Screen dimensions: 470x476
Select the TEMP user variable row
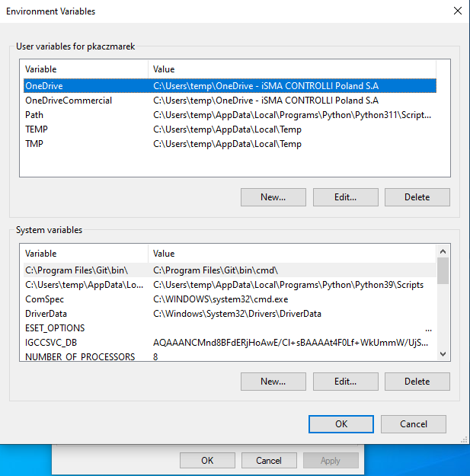point(37,129)
